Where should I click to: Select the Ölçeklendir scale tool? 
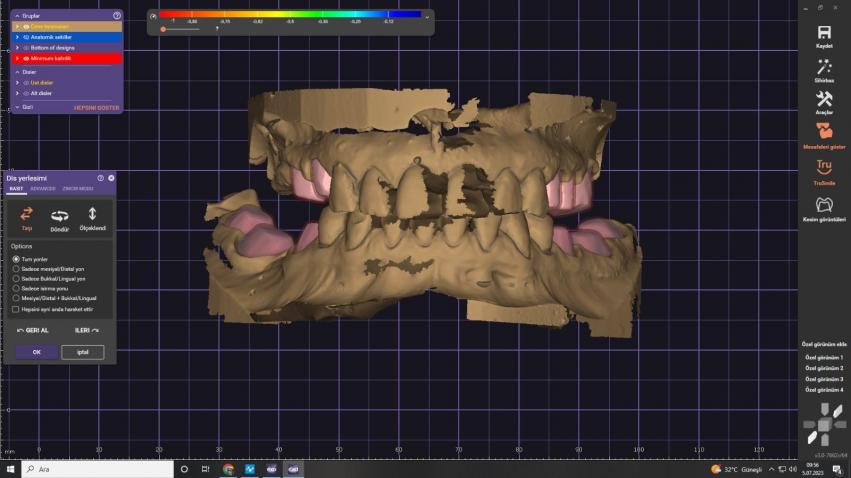[92, 215]
